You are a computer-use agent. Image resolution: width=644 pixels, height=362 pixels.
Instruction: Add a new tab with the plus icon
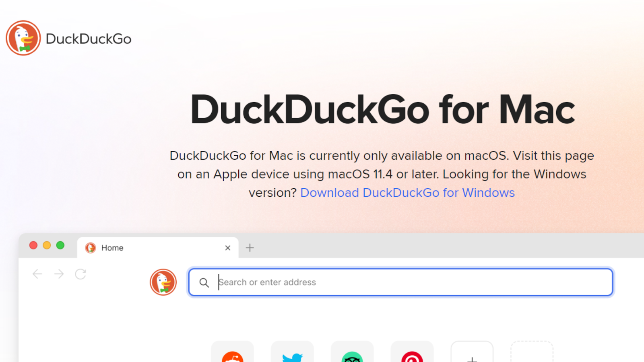(250, 248)
